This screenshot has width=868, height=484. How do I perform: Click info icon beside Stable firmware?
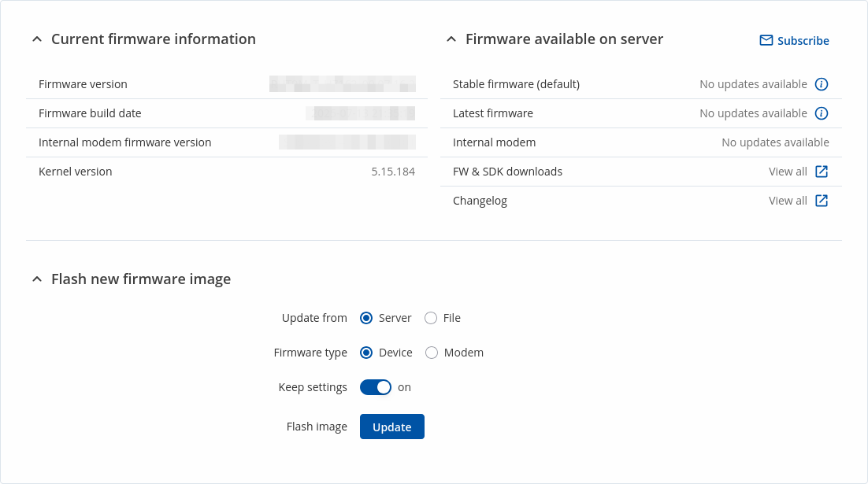[x=822, y=84]
